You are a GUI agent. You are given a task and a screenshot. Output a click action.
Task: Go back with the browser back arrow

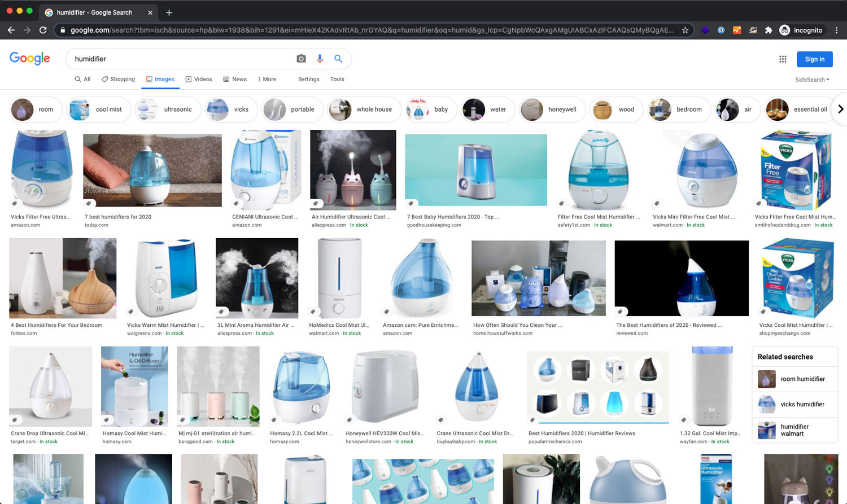(11, 30)
